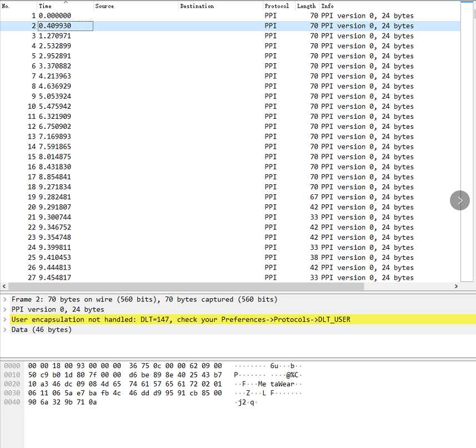The height and width of the screenshot is (448, 476).
Task: Click the No. column header
Action: [8, 6]
